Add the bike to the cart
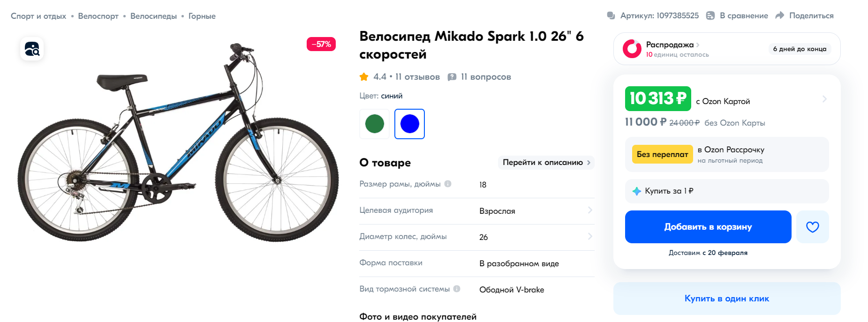Screen dimensions: 868x322 tap(708, 227)
